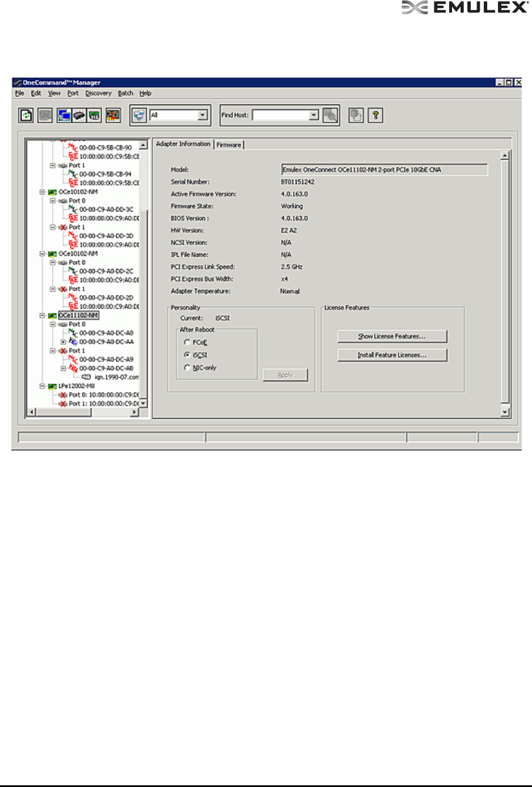Select NIC icon for 00-00-C9-A0-DC-A8

[x=73, y=333]
